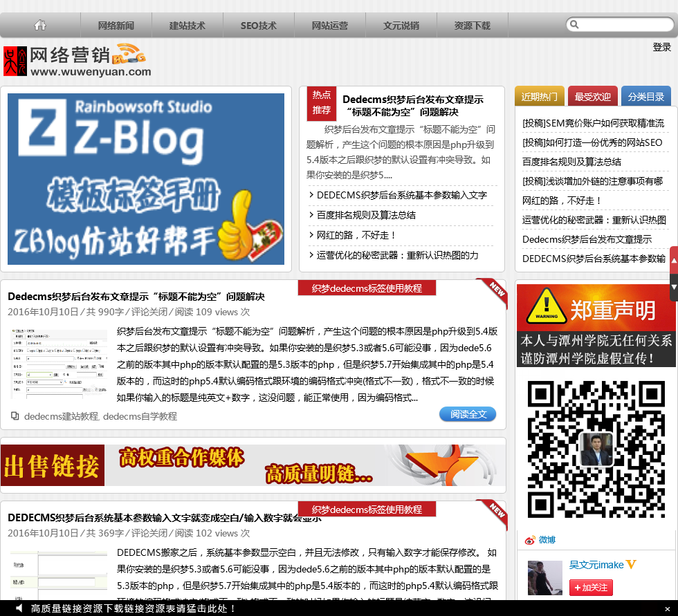Click the search magnifier icon
Viewport: 678px width, 616px height.
(x=574, y=24)
